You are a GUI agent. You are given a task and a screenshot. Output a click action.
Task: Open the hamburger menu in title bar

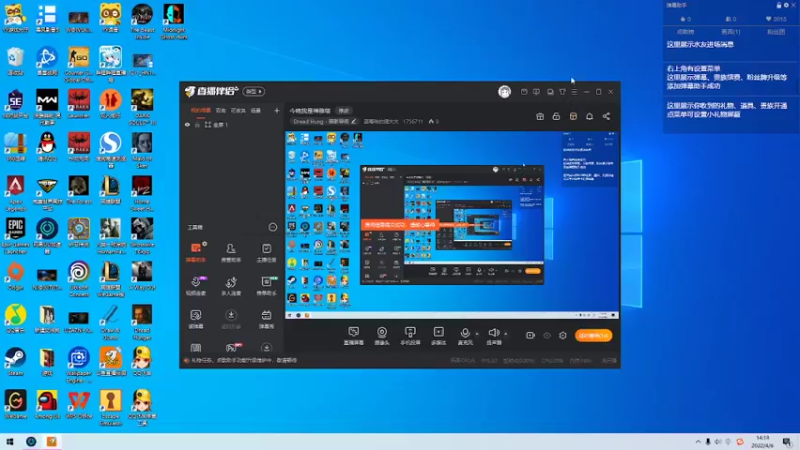pos(574,92)
